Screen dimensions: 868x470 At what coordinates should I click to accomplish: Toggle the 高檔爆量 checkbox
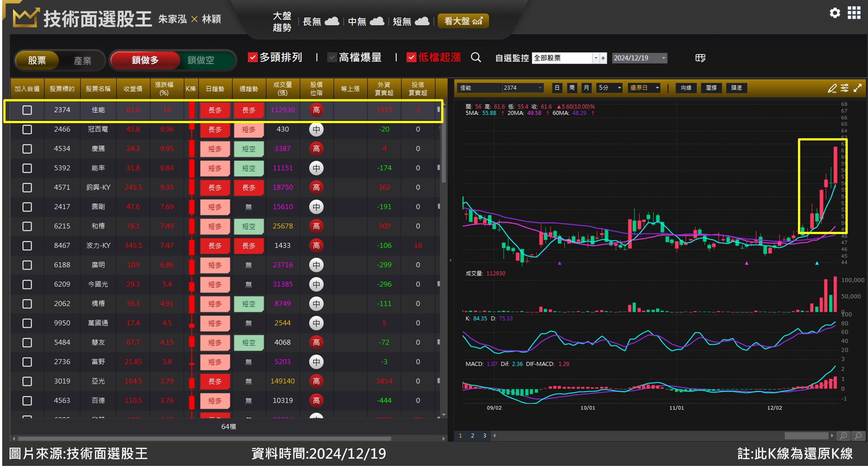click(332, 58)
